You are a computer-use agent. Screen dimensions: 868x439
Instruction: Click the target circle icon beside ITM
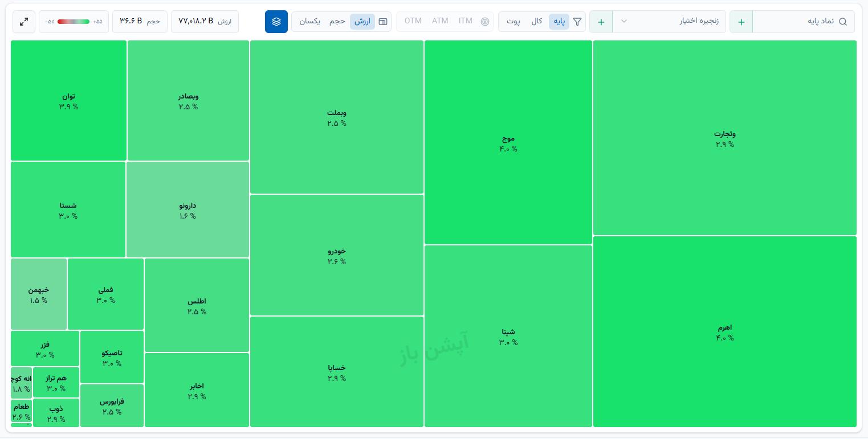(485, 22)
